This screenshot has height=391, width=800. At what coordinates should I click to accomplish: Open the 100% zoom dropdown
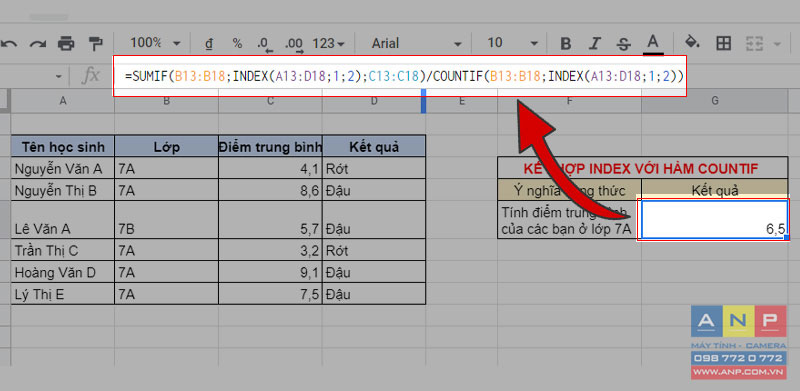[x=155, y=43]
